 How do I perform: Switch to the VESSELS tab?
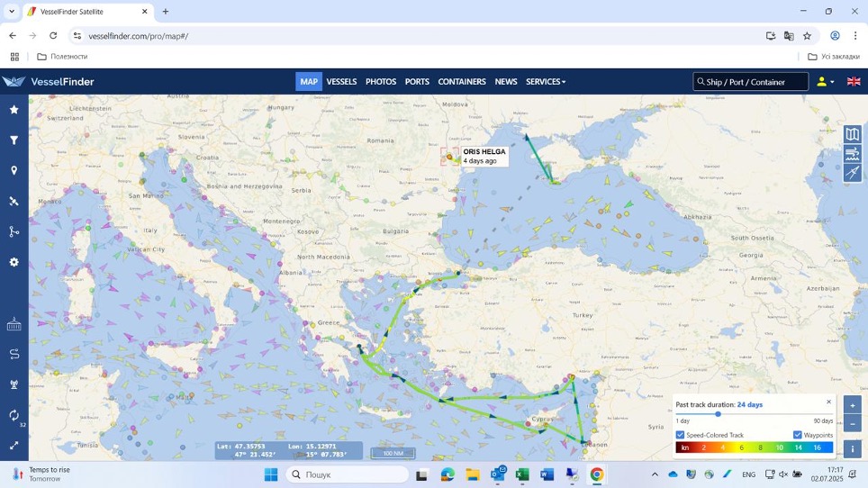pyautogui.click(x=341, y=82)
